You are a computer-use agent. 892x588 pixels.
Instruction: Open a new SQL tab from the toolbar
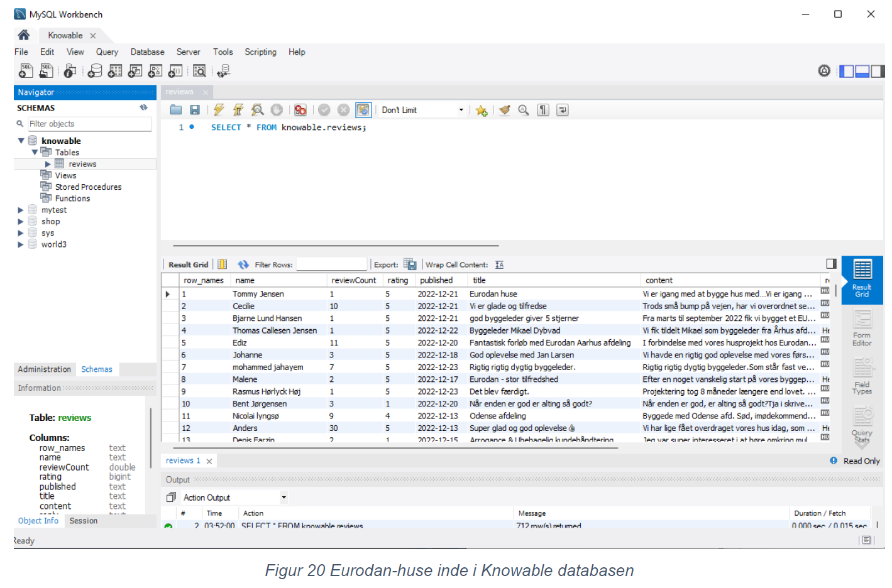click(x=26, y=71)
